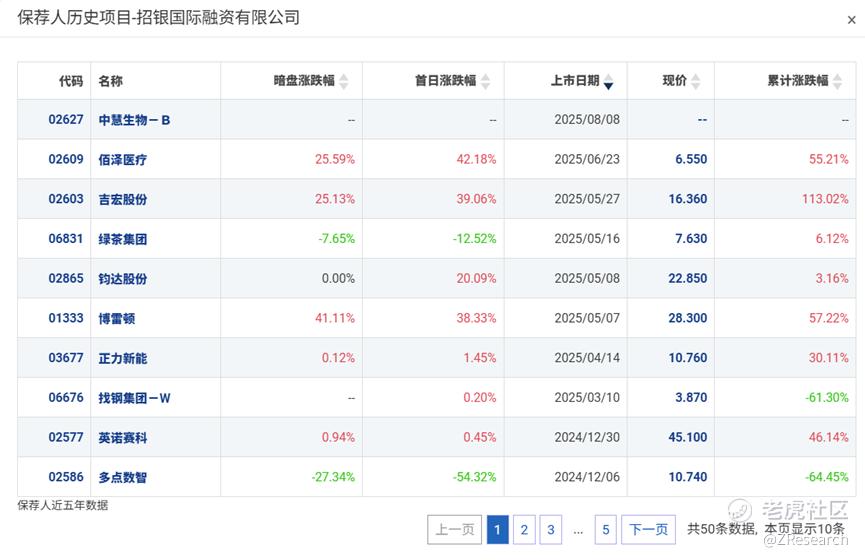Select stock code 06676
The width and height of the screenshot is (865, 560).
tap(66, 398)
